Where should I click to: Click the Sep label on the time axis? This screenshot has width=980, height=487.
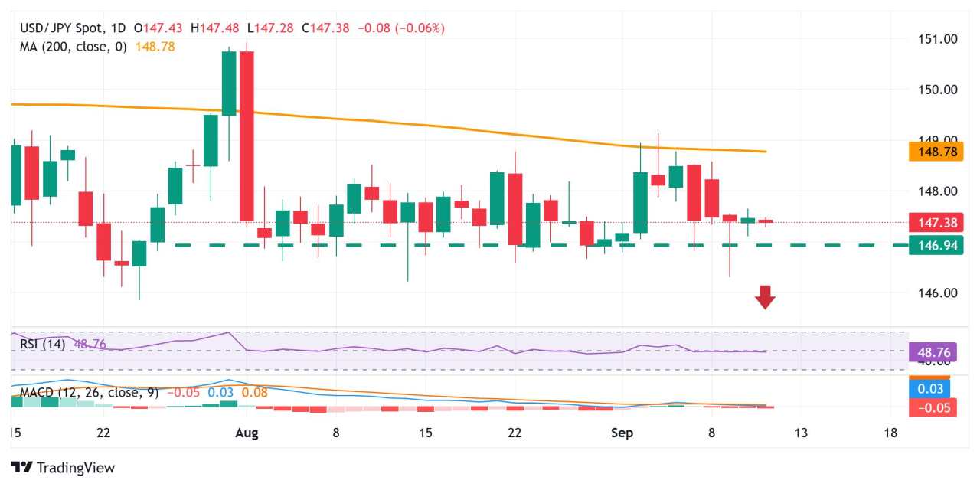click(x=622, y=433)
